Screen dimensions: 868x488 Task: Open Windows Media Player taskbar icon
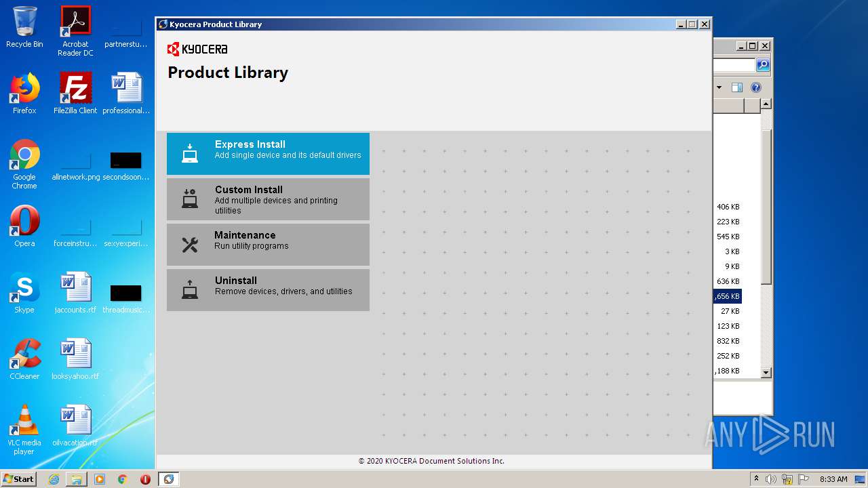[100, 479]
